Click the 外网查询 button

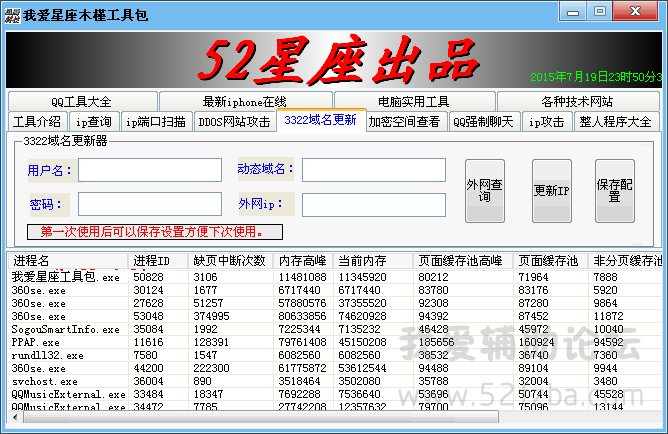click(x=485, y=191)
